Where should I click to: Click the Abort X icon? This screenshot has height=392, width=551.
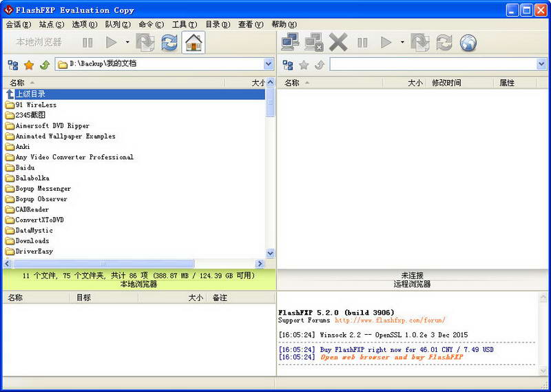[338, 43]
